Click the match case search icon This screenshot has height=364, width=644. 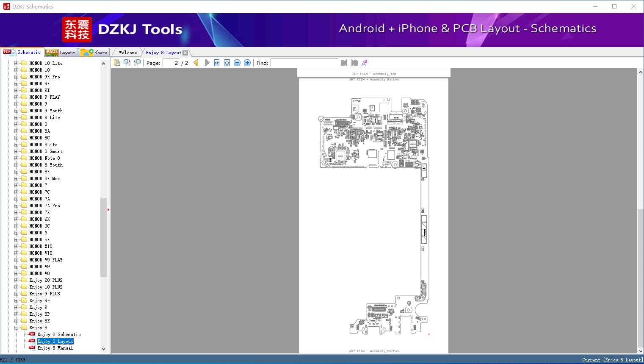(x=365, y=63)
